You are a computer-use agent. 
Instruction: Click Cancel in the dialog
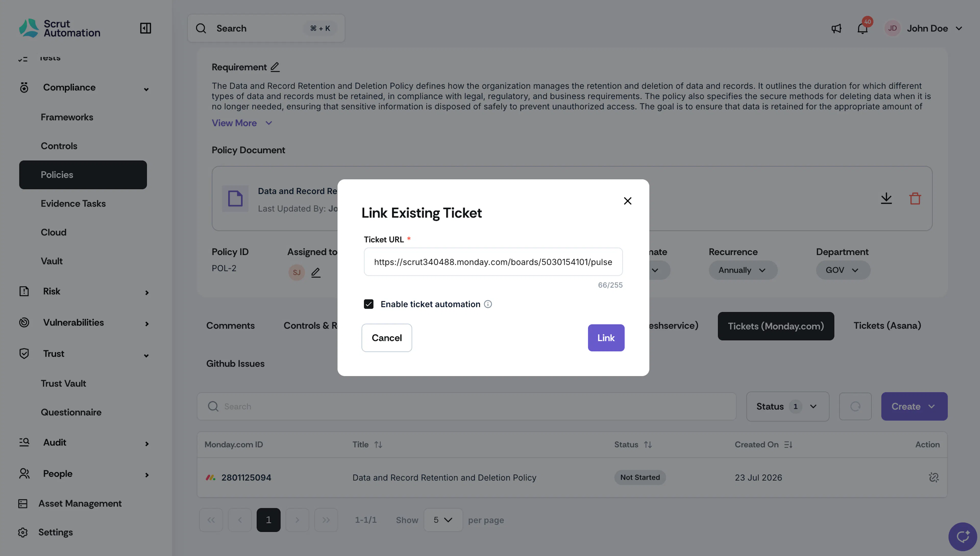click(387, 338)
